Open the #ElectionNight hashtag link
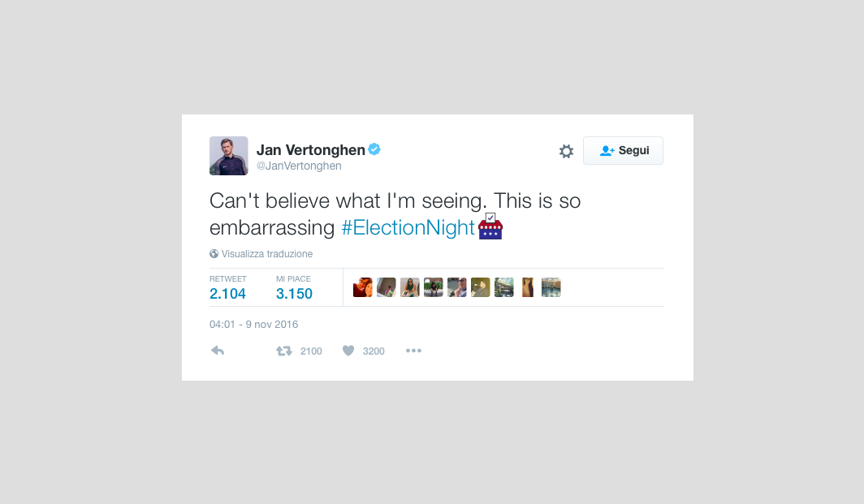The height and width of the screenshot is (504, 864). 408,227
